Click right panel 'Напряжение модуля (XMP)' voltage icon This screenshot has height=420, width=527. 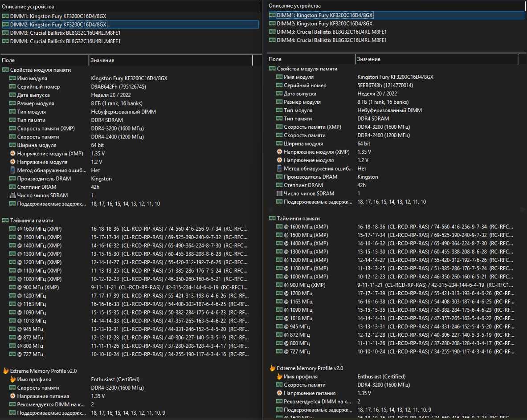point(279,151)
